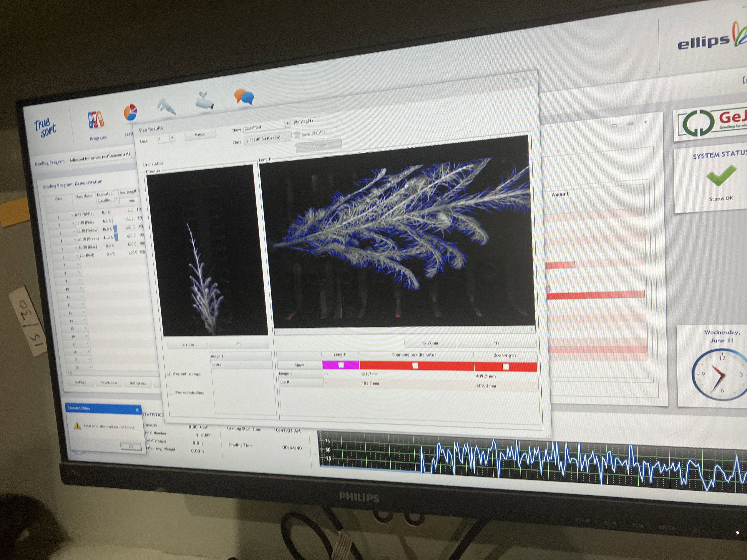Switch to the Histograms tab
Screen dimensions: 747x560
coord(138,383)
